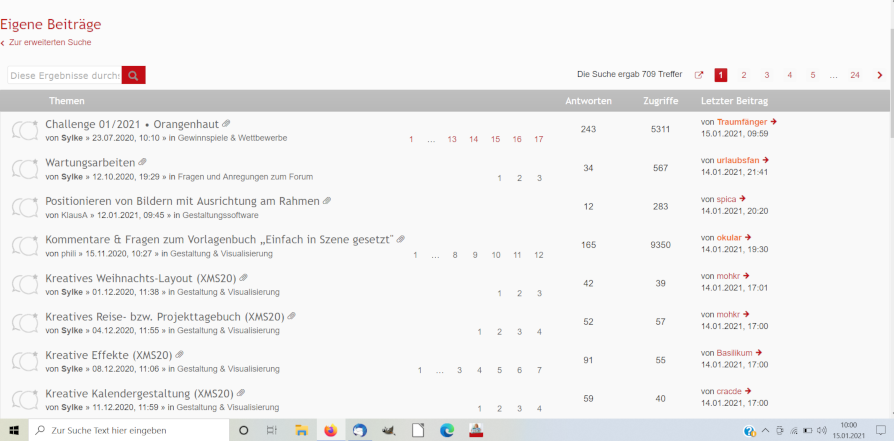
Task: Open forum Fragen und Anregungen zum Forum
Action: (245, 177)
